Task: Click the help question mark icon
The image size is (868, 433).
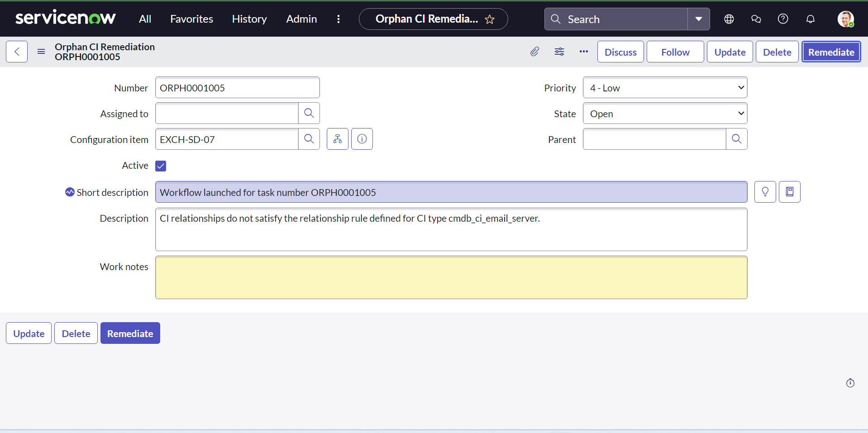Action: (783, 19)
